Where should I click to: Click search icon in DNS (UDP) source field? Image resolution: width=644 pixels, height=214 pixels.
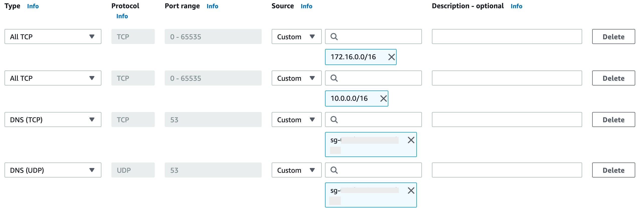click(x=334, y=170)
